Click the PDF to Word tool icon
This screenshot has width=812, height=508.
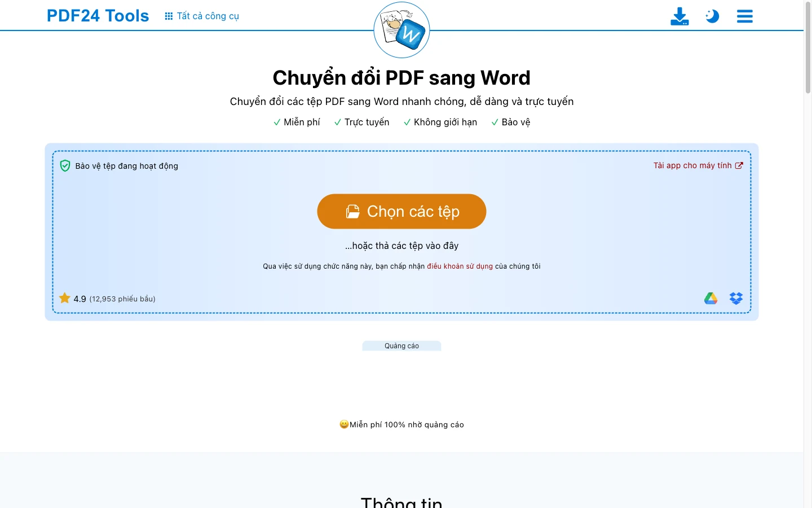click(401, 30)
